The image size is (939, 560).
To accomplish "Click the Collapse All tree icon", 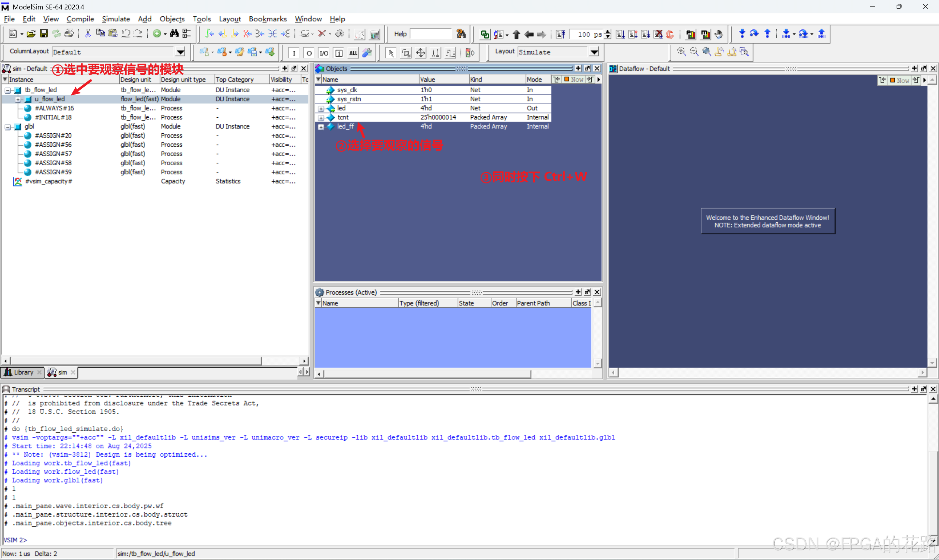I will pos(186,34).
